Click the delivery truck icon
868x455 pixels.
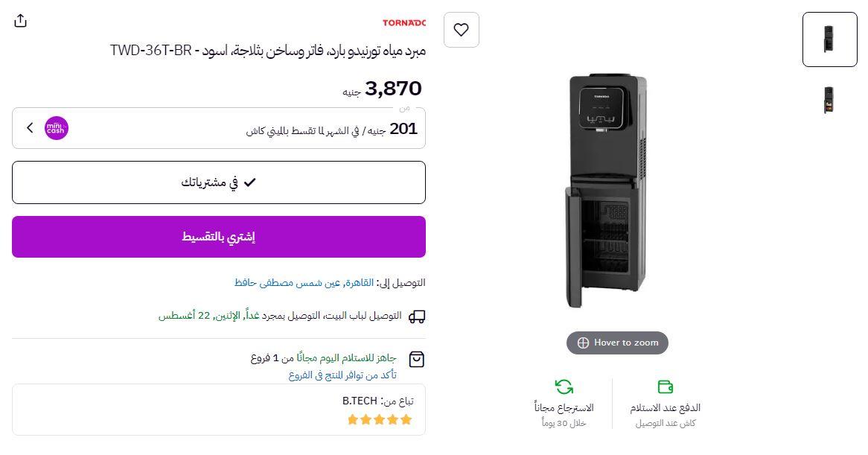417,316
